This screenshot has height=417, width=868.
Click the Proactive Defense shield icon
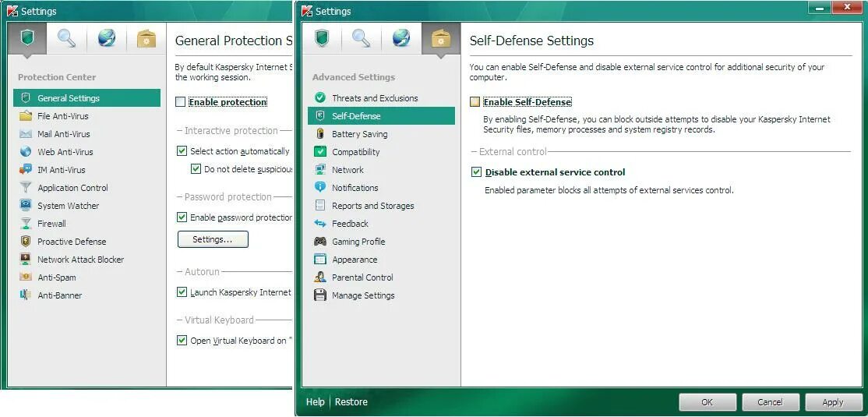coord(26,242)
